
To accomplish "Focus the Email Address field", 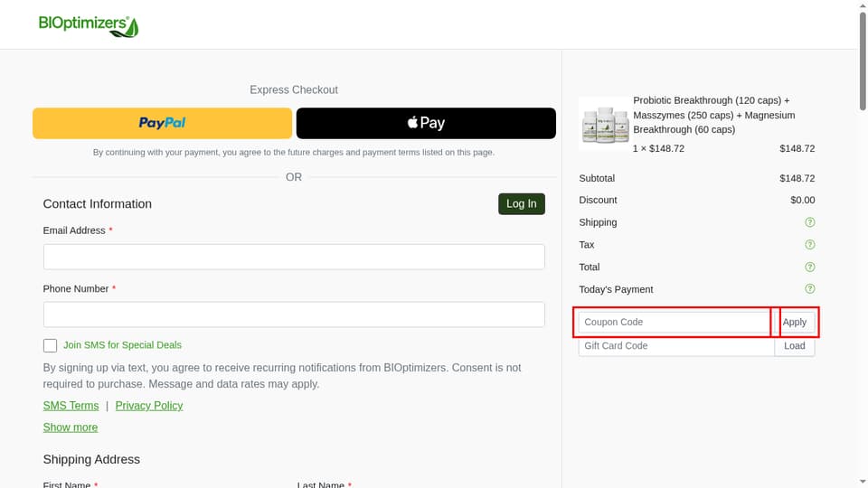I will point(294,257).
